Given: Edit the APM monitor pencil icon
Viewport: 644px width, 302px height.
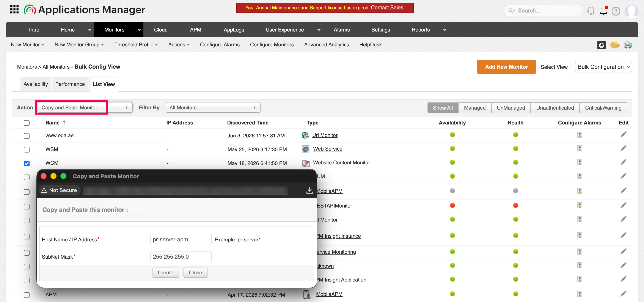Looking at the screenshot, I should click(x=623, y=294).
